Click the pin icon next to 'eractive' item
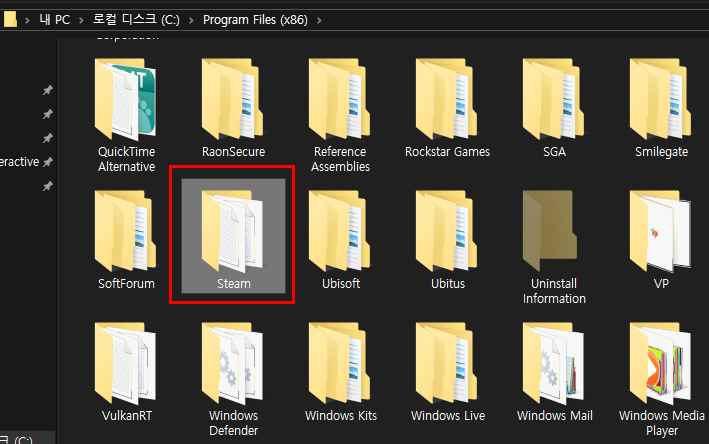709x444 pixels. 47,161
